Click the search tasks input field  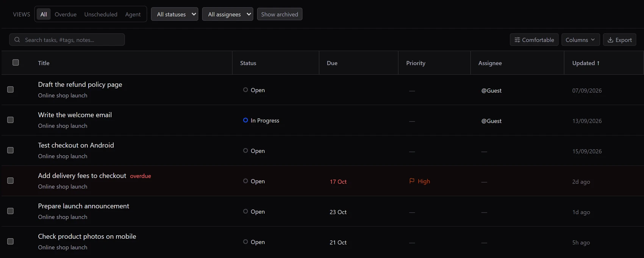[67, 40]
